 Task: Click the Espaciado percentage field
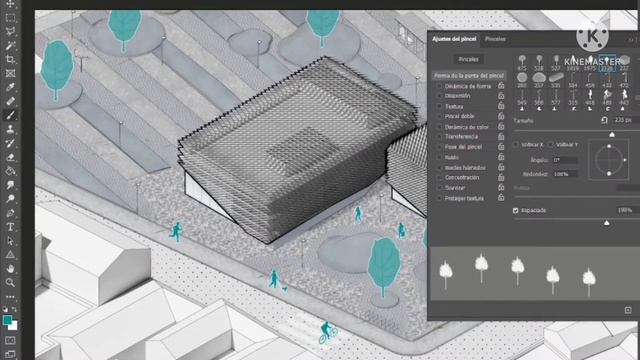[x=627, y=210]
